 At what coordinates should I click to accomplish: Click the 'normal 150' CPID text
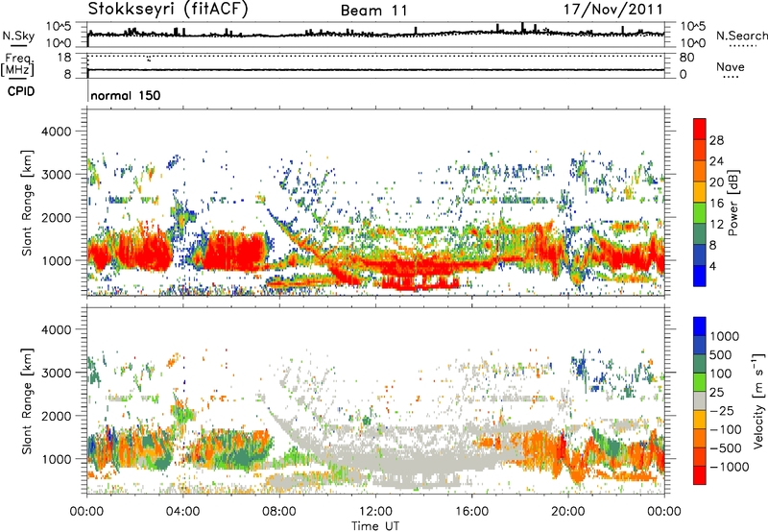pos(126,95)
